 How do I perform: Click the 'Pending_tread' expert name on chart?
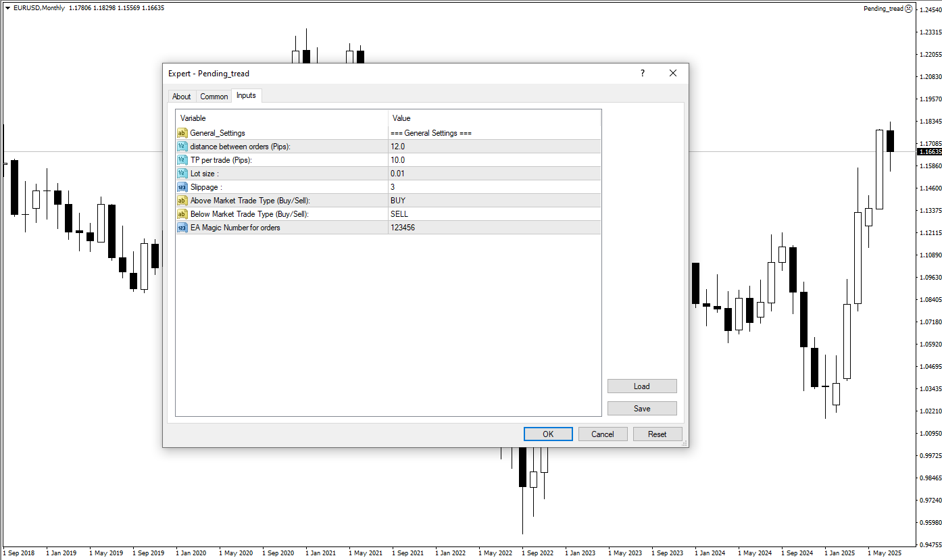(883, 9)
